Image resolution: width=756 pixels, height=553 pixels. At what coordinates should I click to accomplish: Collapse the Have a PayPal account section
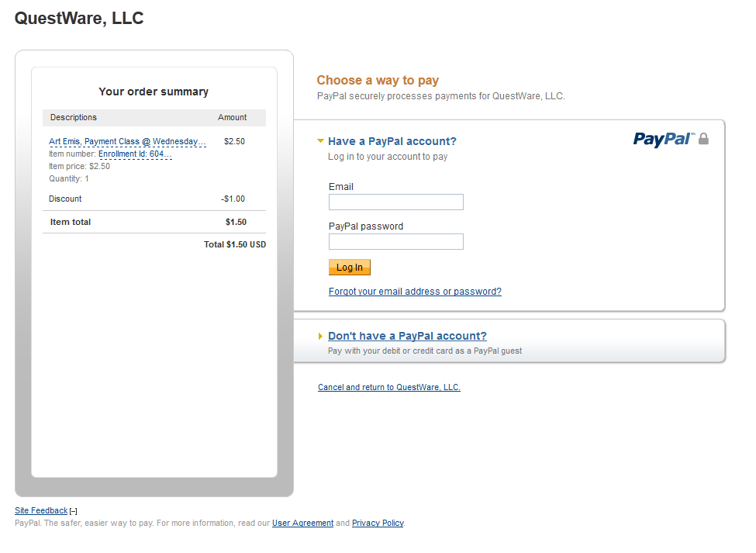pos(392,141)
